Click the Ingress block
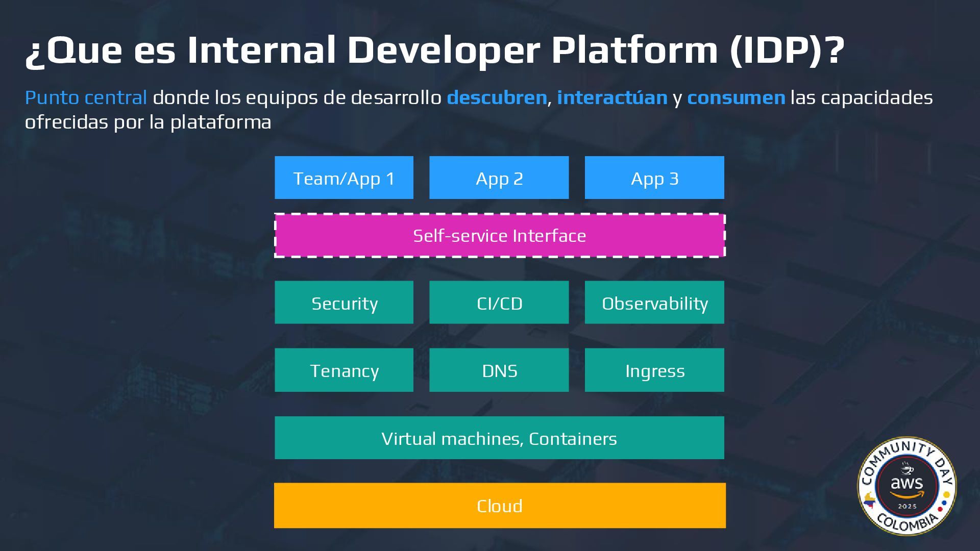This screenshot has width=980, height=551. pos(654,370)
